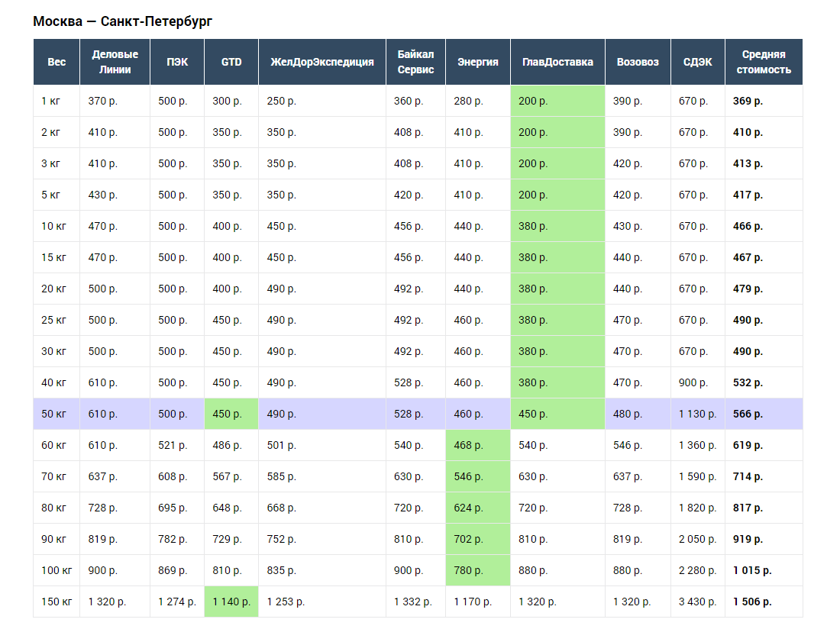Select the '521 р.' ПЭК cell
The width and height of the screenshot is (840, 629).
[x=177, y=445]
